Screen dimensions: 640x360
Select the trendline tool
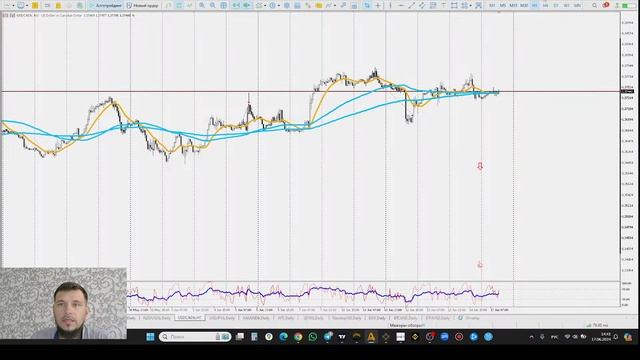412,5
